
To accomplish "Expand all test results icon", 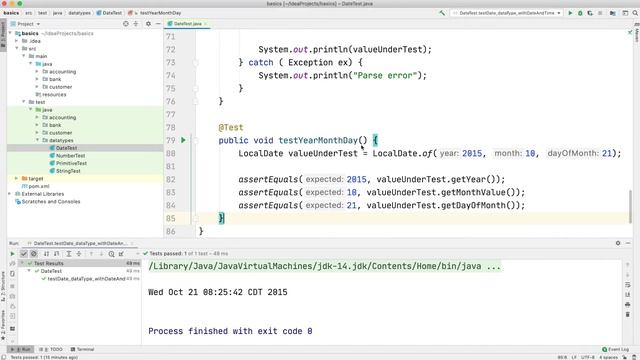I will (69, 253).
